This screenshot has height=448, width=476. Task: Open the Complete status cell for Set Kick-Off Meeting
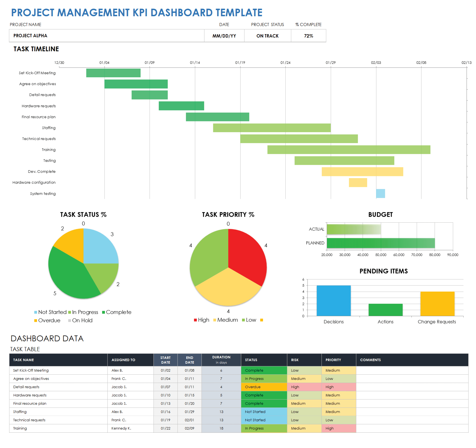pyautogui.click(x=263, y=370)
